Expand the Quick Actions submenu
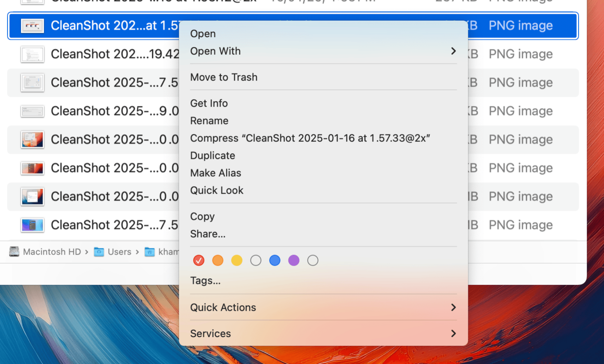 coord(323,308)
